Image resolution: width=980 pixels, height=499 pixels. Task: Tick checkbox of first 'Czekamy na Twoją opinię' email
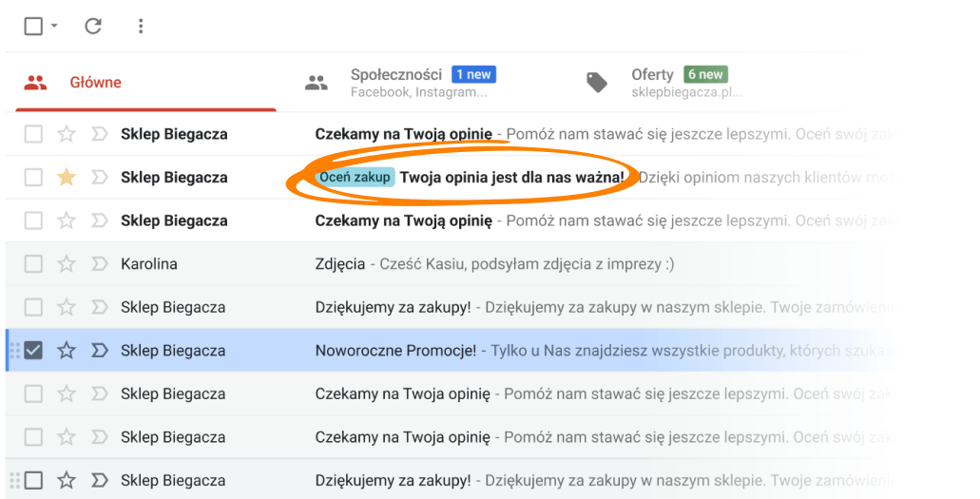(33, 134)
